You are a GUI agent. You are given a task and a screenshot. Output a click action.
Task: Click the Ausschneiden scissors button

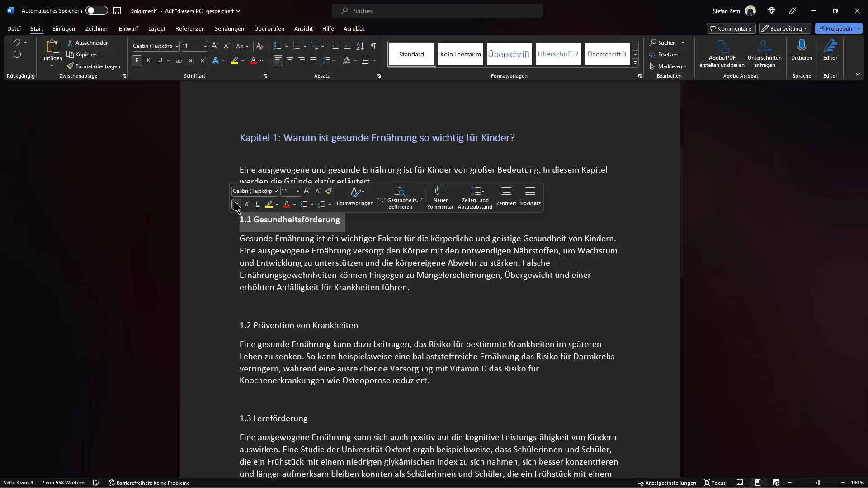tap(88, 42)
